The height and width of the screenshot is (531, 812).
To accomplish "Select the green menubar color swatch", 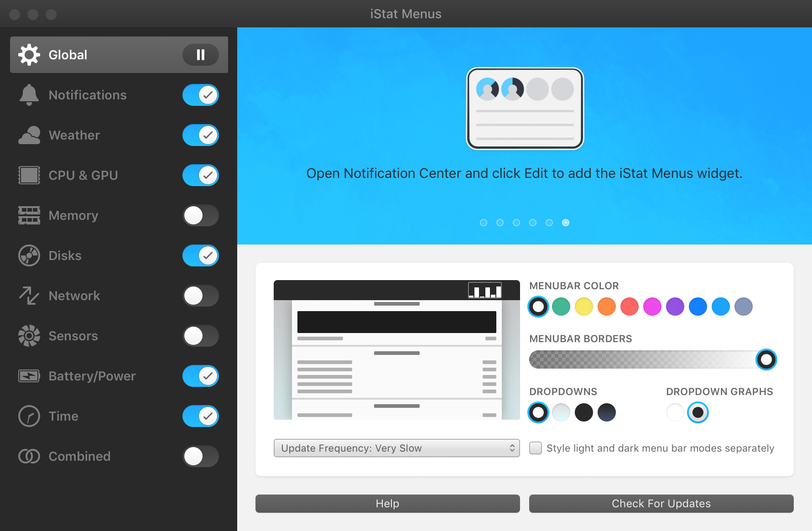I will coord(561,307).
